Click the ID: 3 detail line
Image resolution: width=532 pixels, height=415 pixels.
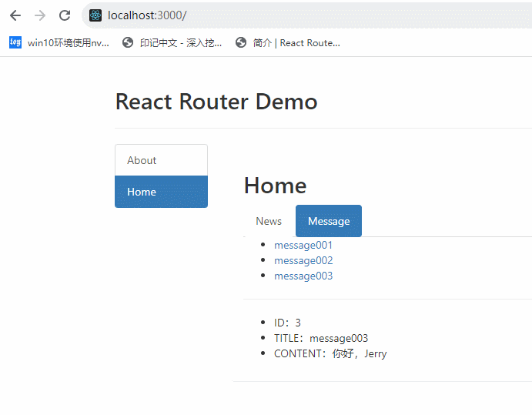pos(287,323)
